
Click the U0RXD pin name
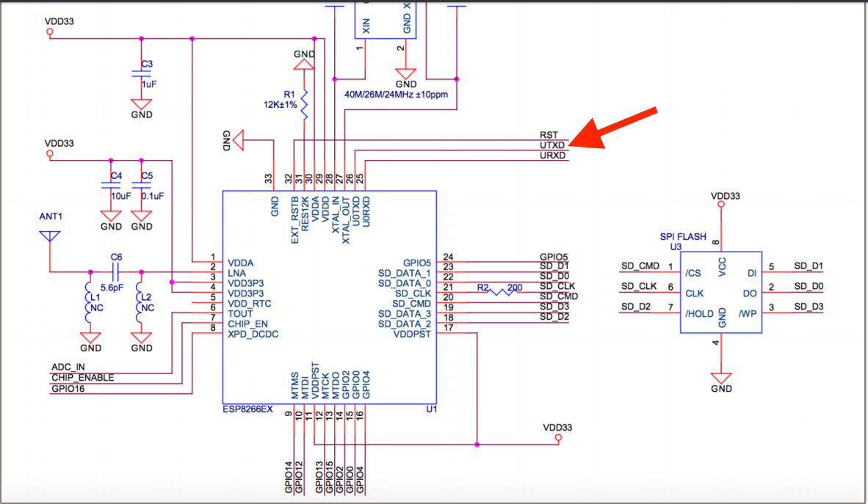pos(366,211)
